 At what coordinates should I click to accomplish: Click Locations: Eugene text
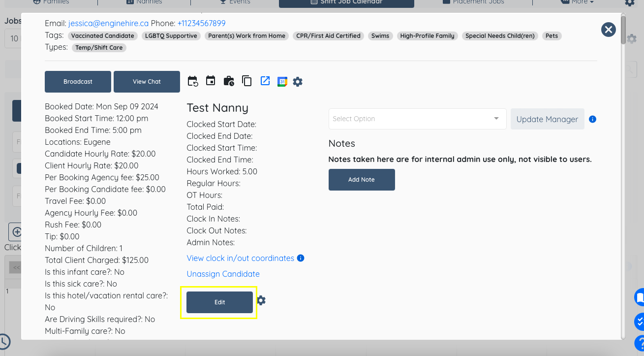pos(77,142)
